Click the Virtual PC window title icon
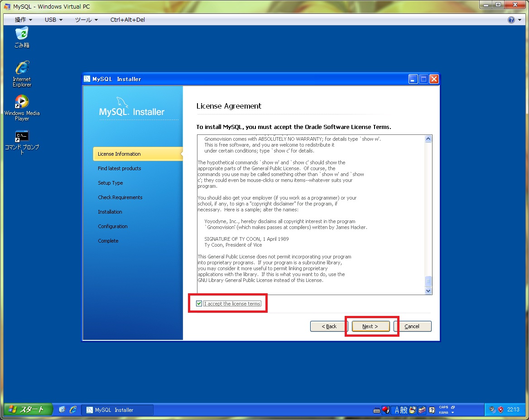Viewport: 529px width, 420px height. click(7, 6)
